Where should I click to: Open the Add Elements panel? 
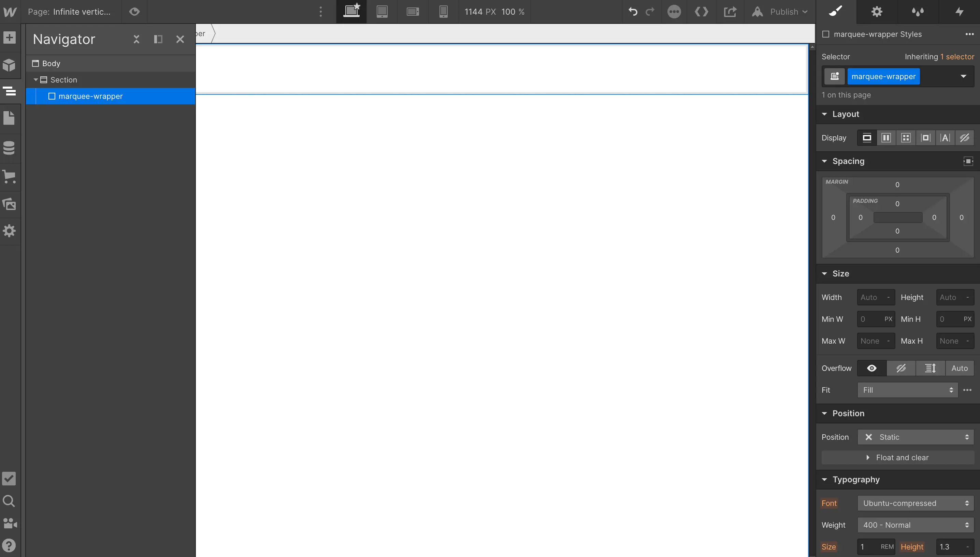(x=9, y=37)
